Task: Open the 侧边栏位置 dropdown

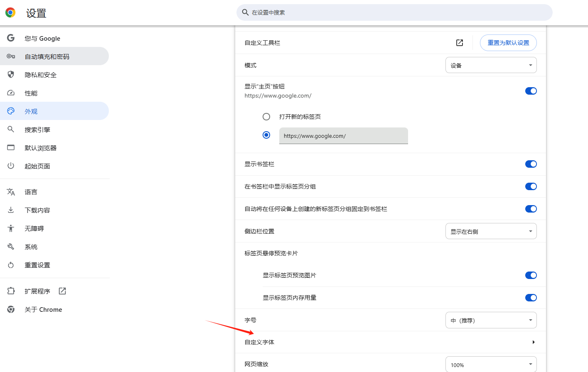Action: point(491,231)
